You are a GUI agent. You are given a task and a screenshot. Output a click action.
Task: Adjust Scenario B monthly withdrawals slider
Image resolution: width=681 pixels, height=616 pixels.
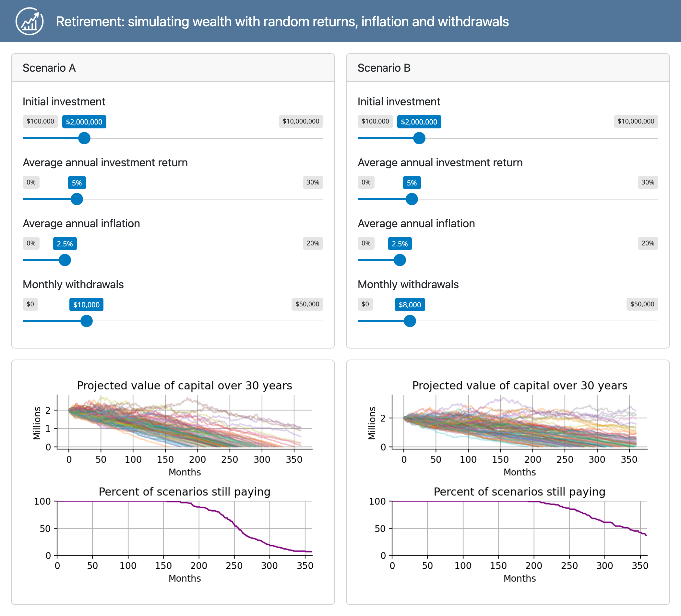[410, 321]
